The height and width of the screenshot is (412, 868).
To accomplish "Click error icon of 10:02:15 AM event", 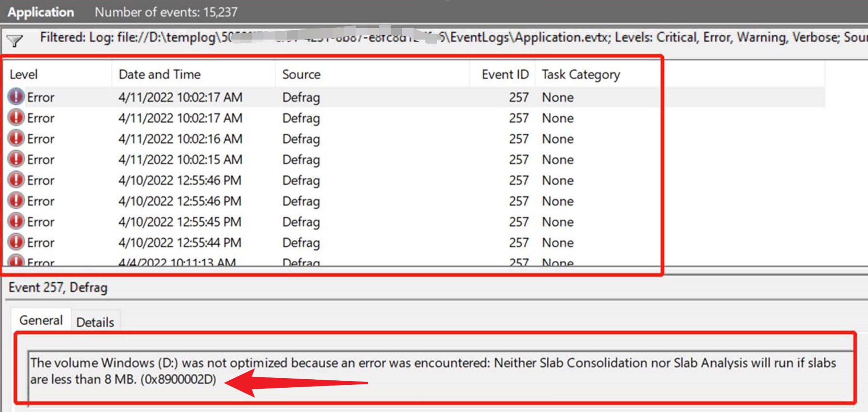I will [16, 159].
